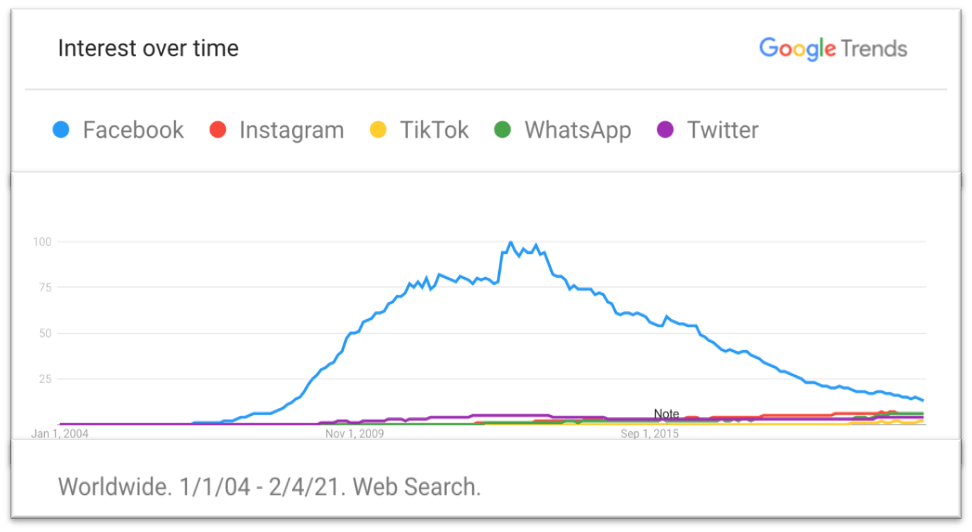Click the Facebook line peak near 100
The image size is (972, 532).
(x=511, y=243)
